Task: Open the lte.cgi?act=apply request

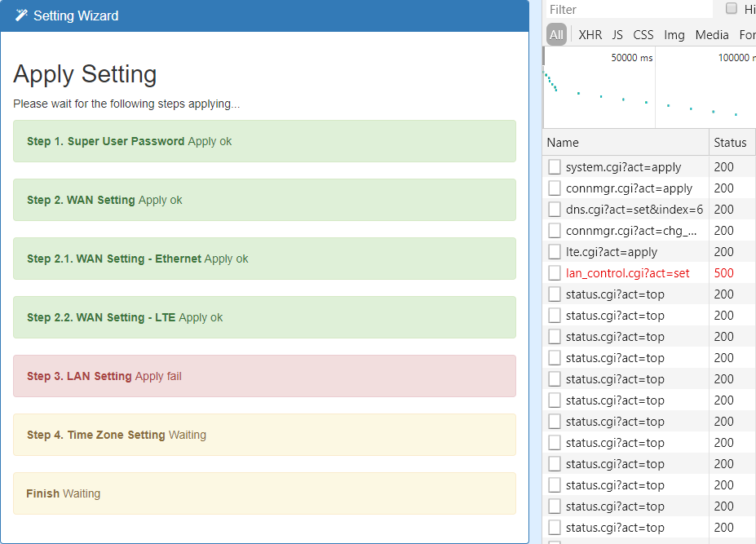Action: tap(612, 252)
